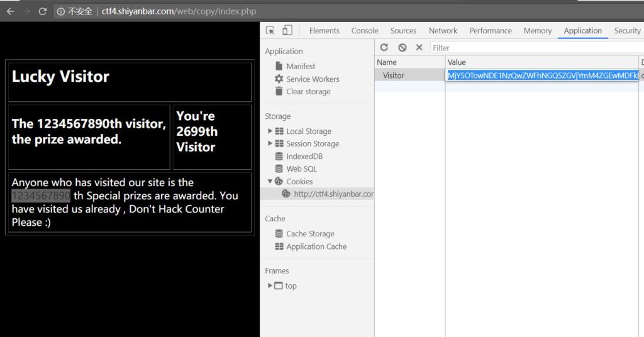Collapse the Cookies tree arrow
The image size is (644, 337).
pyautogui.click(x=270, y=181)
